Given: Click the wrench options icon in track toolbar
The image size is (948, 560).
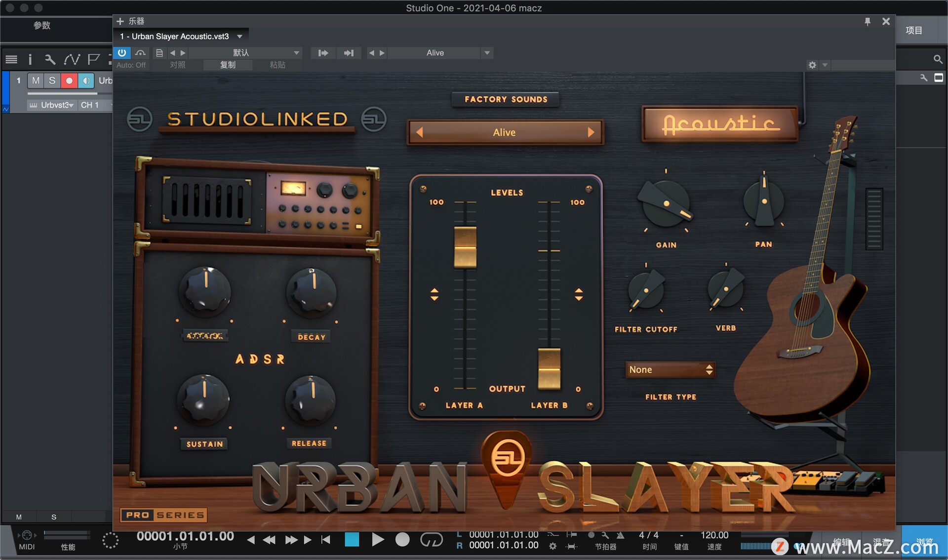Looking at the screenshot, I should pos(50,60).
